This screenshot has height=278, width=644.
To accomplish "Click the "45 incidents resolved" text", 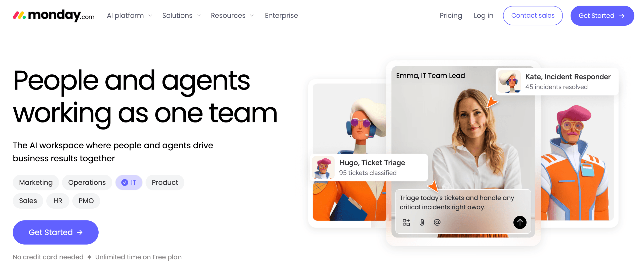I will [556, 87].
